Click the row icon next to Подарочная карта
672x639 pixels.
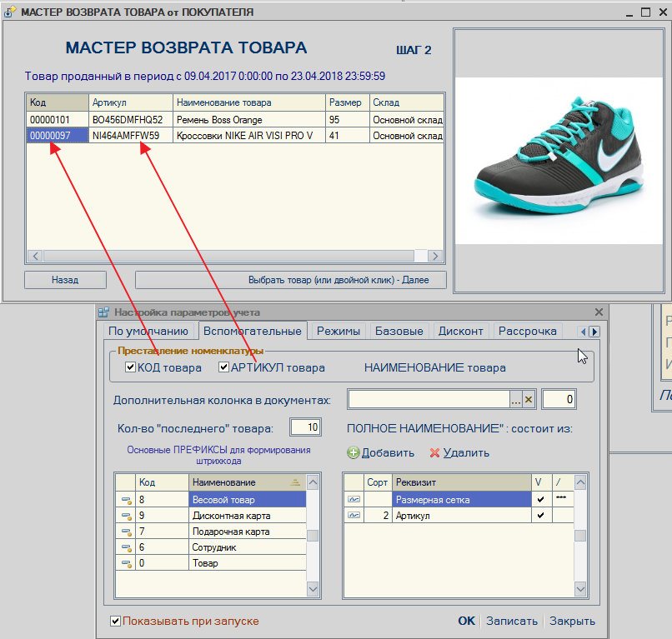(126, 532)
